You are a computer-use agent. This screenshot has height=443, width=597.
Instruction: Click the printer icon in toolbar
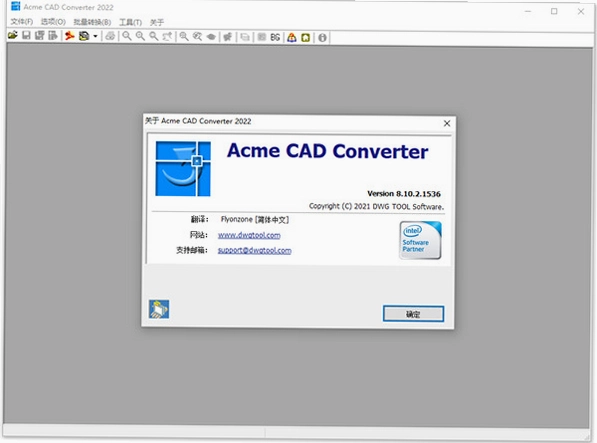(110, 37)
